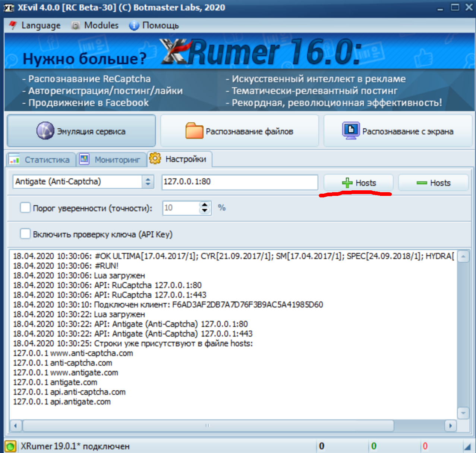Click the green status indicator icon
The height and width of the screenshot is (453, 476).
(x=10, y=446)
